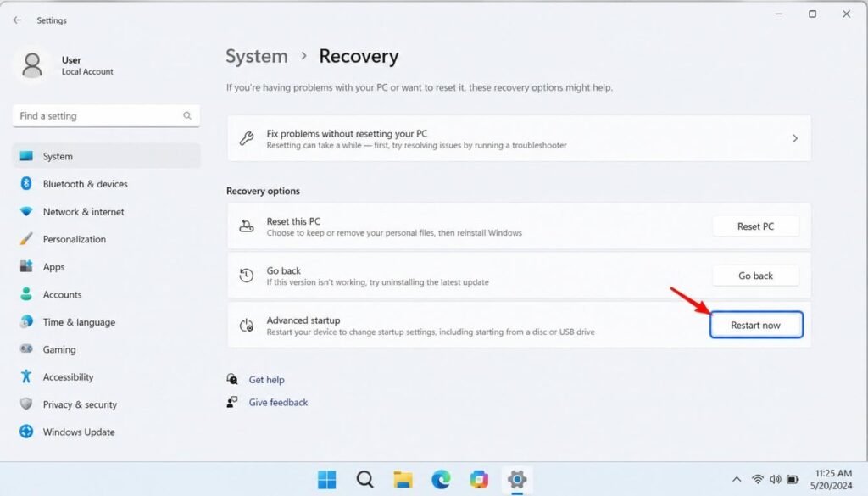Open Personalization settings
The height and width of the screenshot is (496, 868).
pos(106,239)
